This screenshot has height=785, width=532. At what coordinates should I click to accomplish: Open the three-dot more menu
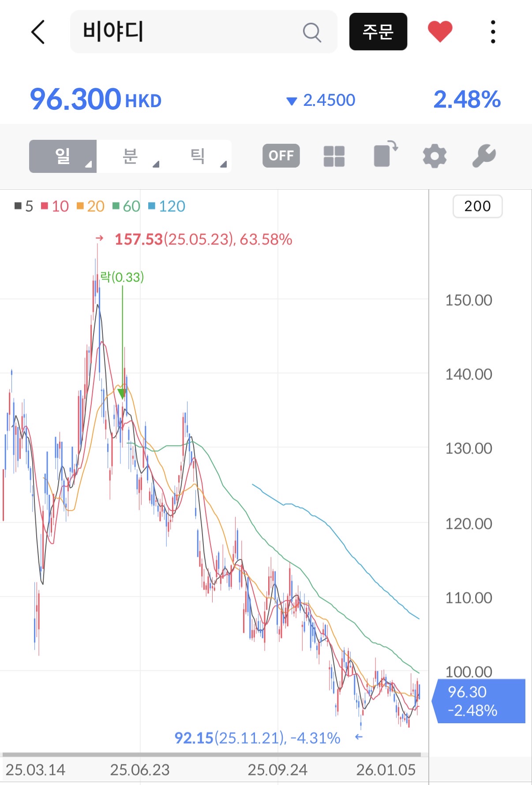click(493, 32)
